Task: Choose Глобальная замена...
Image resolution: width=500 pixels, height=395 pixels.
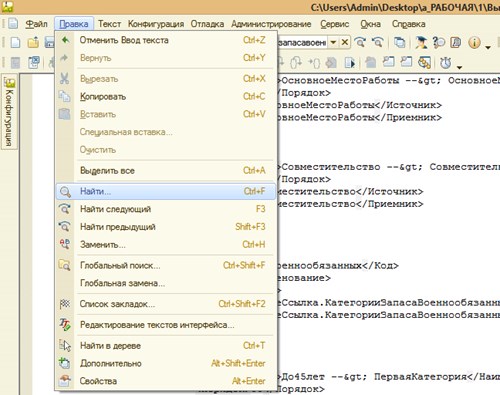Action: coord(166,283)
